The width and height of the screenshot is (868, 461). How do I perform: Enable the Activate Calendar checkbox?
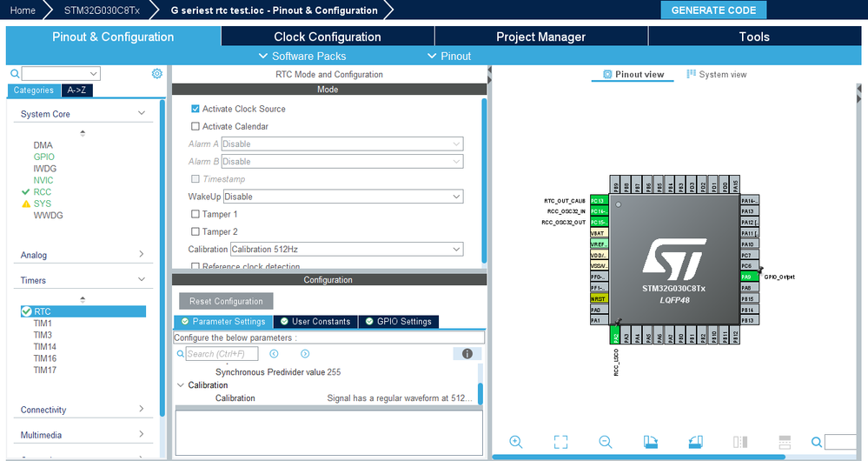pyautogui.click(x=195, y=126)
